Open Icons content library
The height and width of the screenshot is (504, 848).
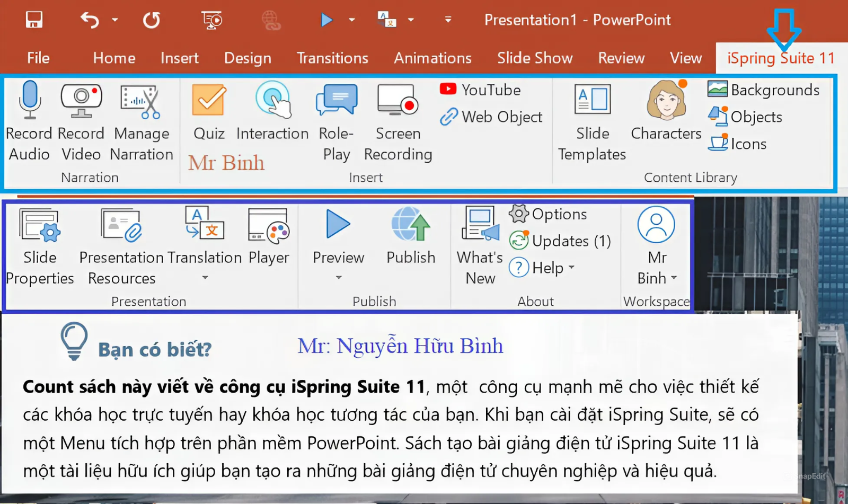point(737,144)
